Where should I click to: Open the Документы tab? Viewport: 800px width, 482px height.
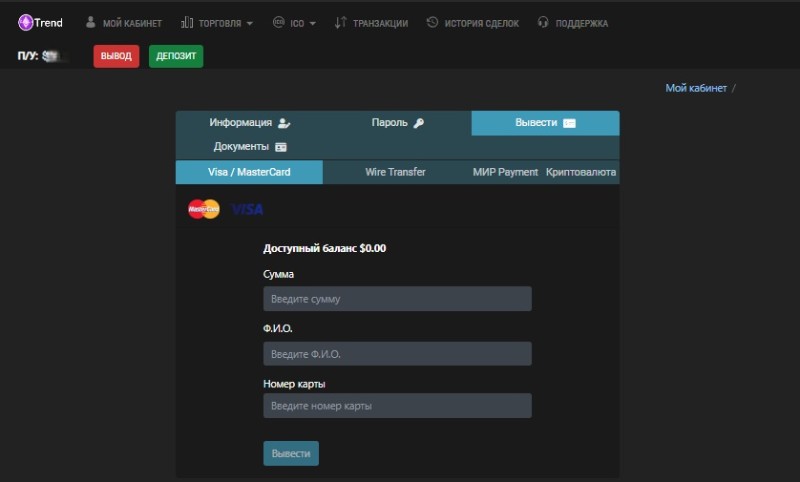tap(249, 147)
